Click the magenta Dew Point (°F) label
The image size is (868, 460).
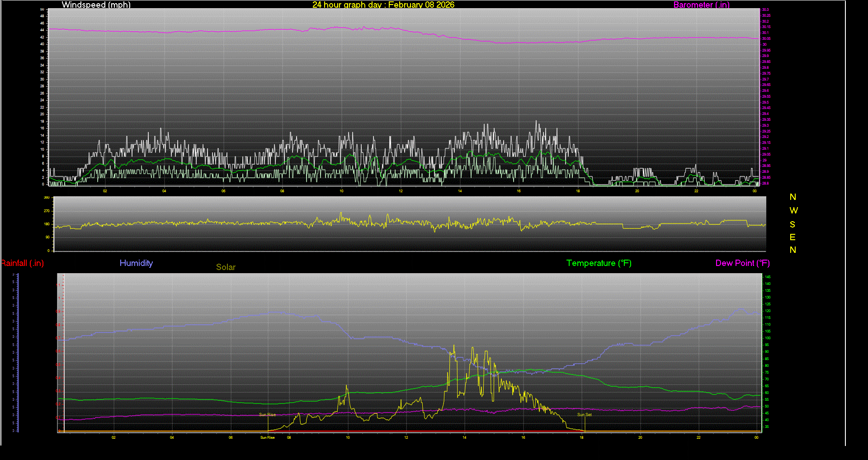click(x=742, y=263)
